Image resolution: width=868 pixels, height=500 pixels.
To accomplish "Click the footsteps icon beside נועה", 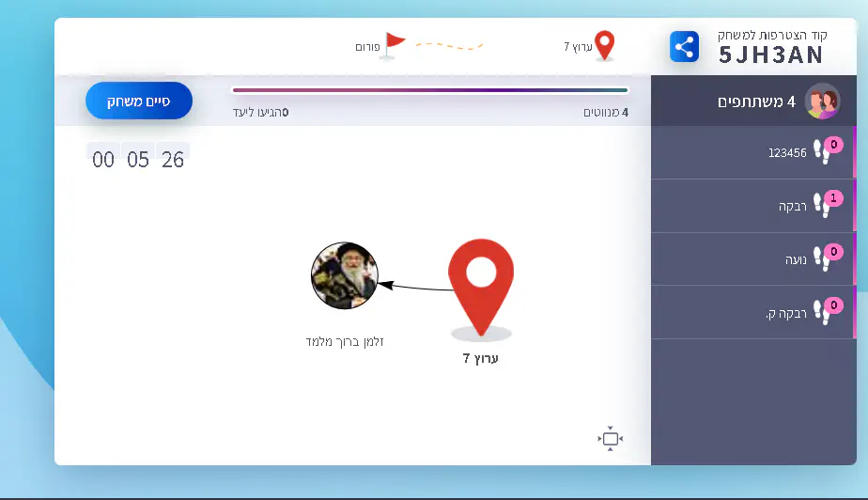I will coord(825,258).
